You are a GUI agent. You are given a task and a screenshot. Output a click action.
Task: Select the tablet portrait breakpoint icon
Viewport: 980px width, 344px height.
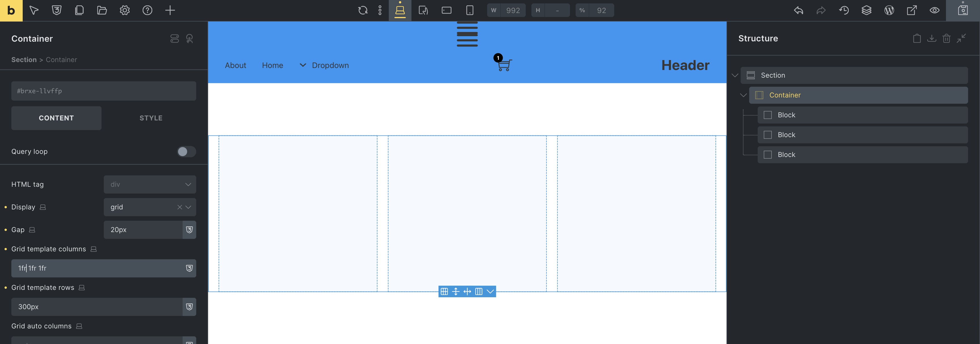tap(423, 10)
